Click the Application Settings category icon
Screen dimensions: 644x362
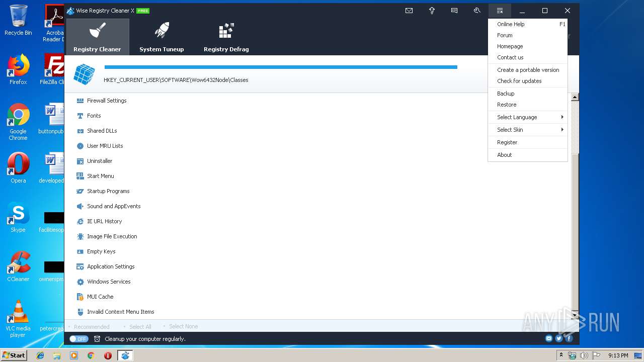pos(80,266)
